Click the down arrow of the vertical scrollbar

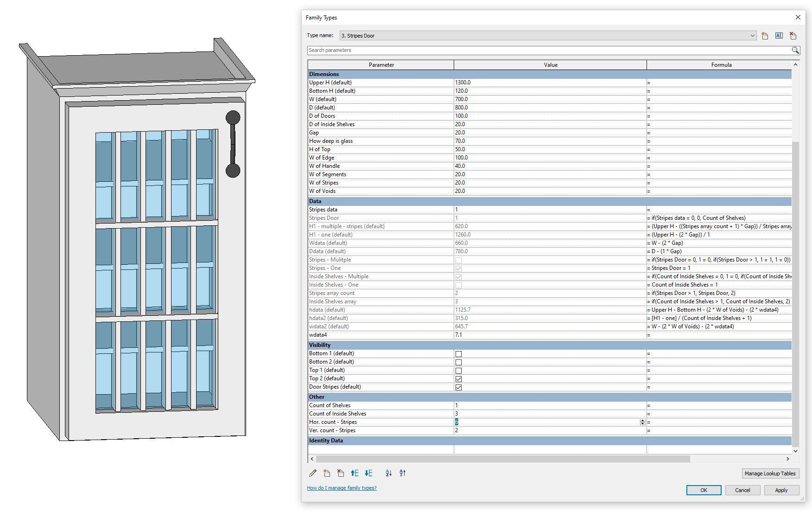pos(795,451)
